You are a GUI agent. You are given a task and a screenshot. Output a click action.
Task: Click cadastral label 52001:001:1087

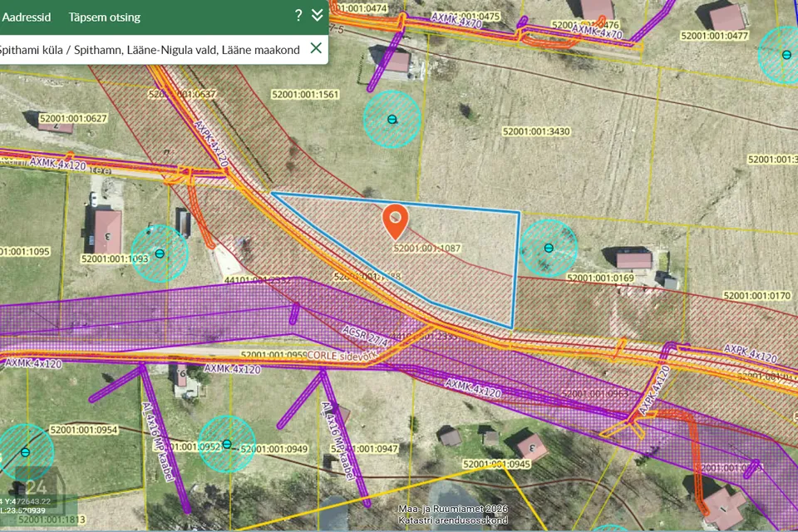point(427,249)
